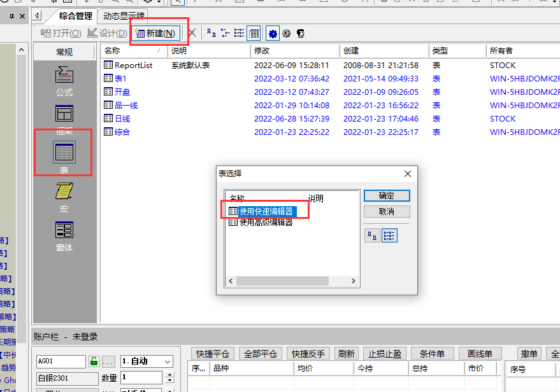Click the 设计(D) design button

pos(107,34)
